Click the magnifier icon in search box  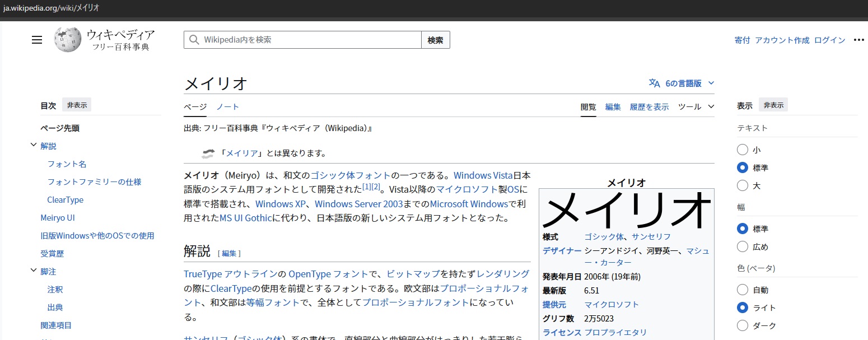(194, 40)
